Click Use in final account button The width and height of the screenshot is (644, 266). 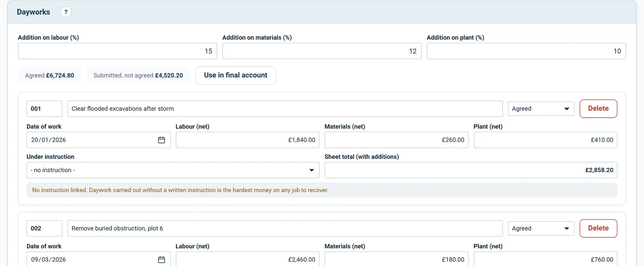point(235,75)
